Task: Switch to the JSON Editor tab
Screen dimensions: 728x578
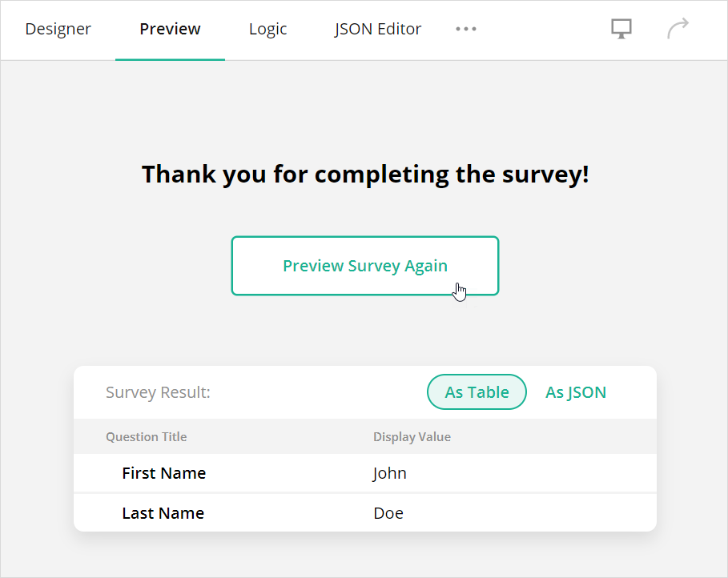Action: tap(377, 29)
